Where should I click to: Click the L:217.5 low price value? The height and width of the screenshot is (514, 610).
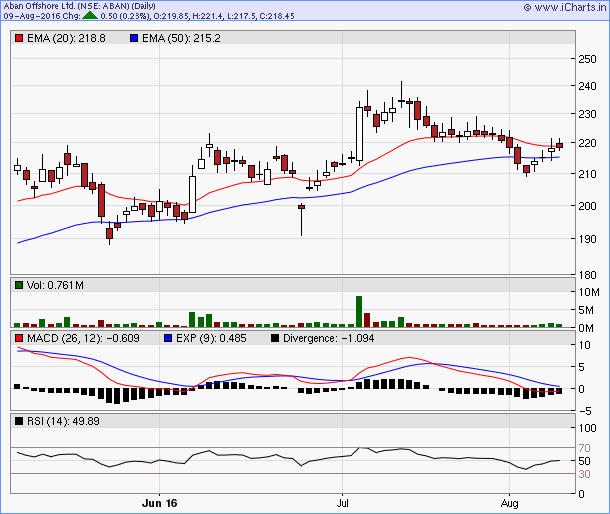pos(242,16)
